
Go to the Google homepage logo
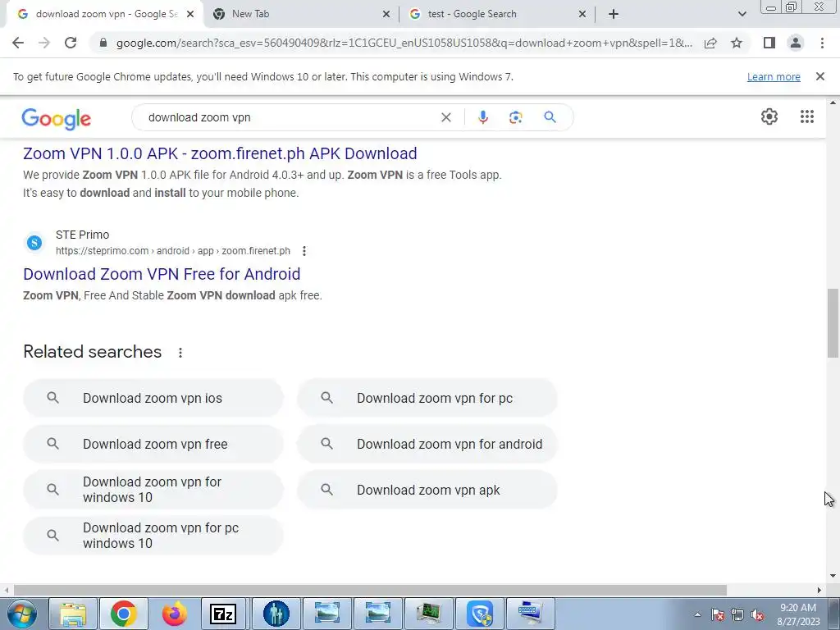(x=57, y=118)
